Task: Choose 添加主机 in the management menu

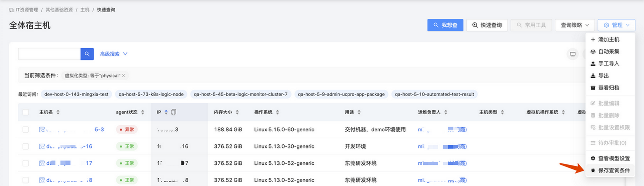Action: pyautogui.click(x=608, y=40)
